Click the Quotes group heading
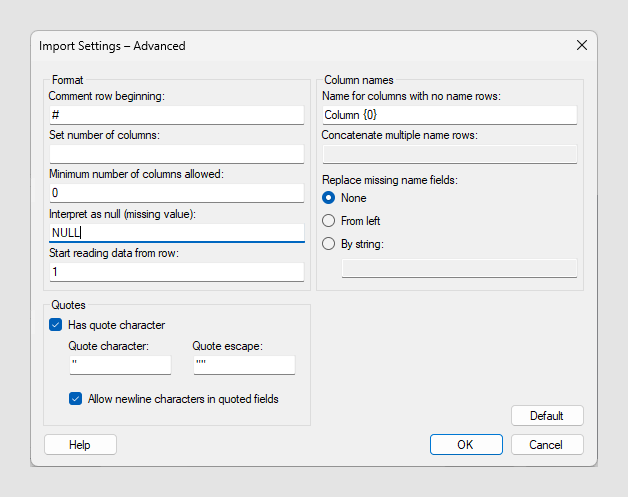The width and height of the screenshot is (628, 497). (x=68, y=305)
